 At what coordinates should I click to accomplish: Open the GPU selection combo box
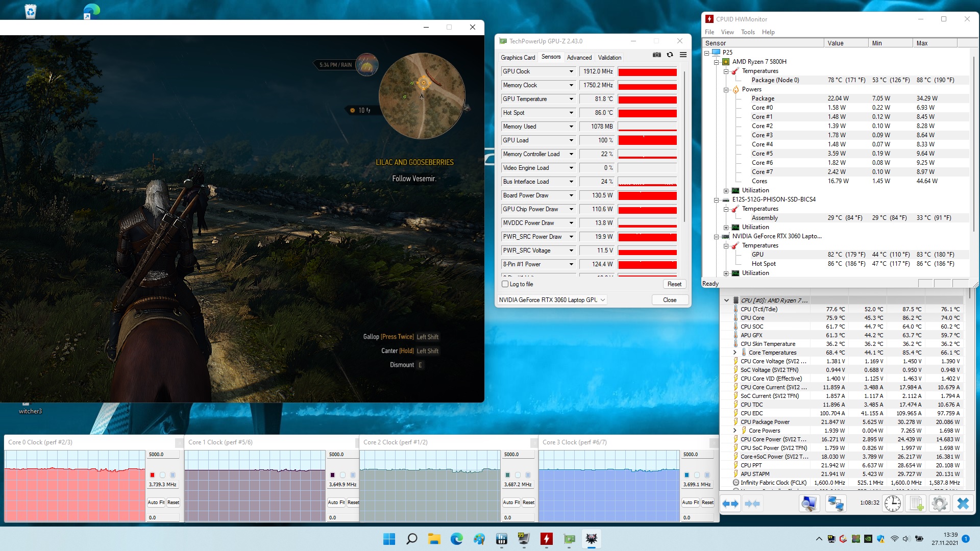pyautogui.click(x=552, y=300)
